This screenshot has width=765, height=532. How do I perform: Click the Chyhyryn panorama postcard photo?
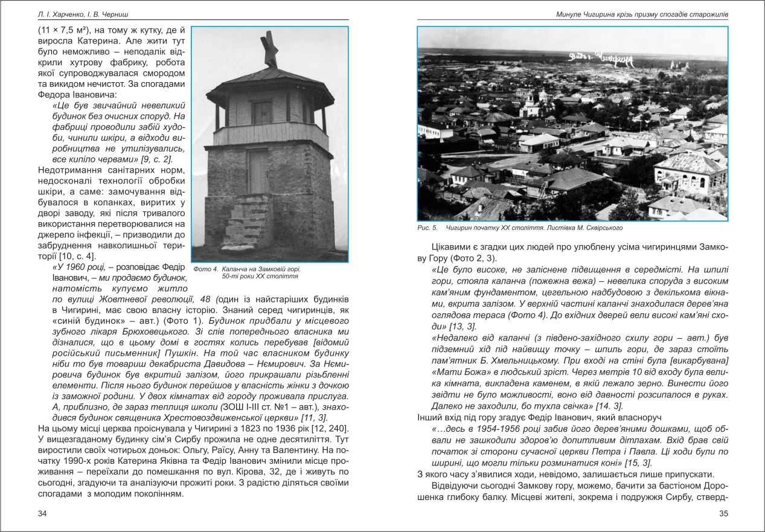tap(572, 124)
